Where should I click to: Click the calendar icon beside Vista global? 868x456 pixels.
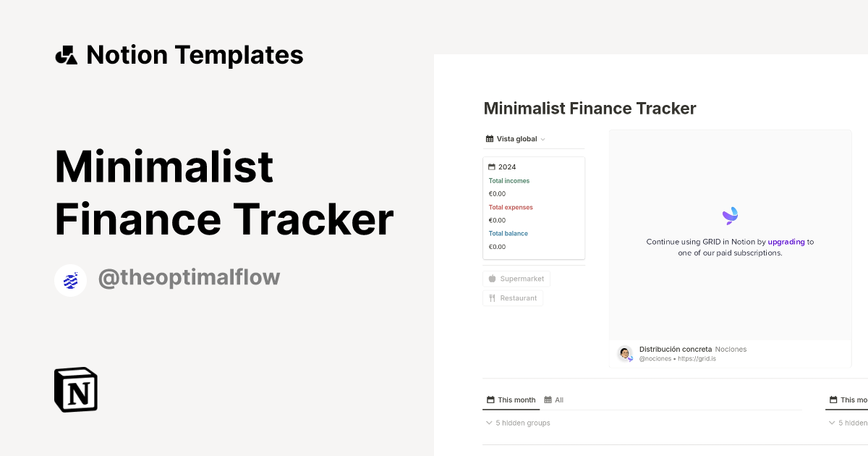pos(489,138)
